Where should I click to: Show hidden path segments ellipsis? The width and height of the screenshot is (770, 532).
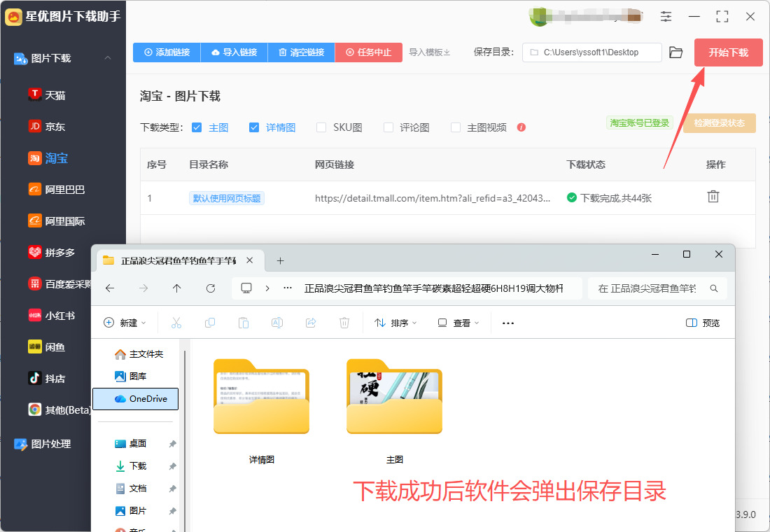288,288
